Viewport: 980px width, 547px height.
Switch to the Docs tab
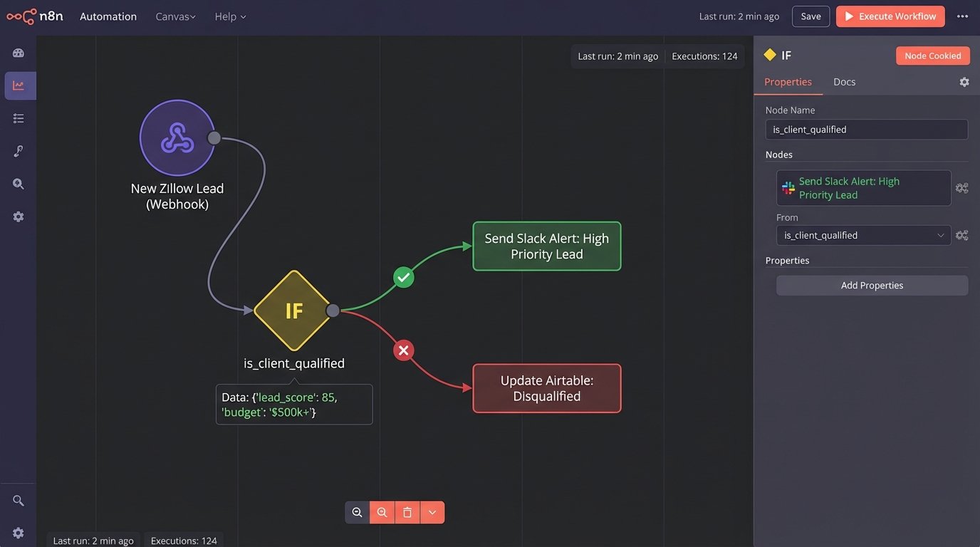844,82
